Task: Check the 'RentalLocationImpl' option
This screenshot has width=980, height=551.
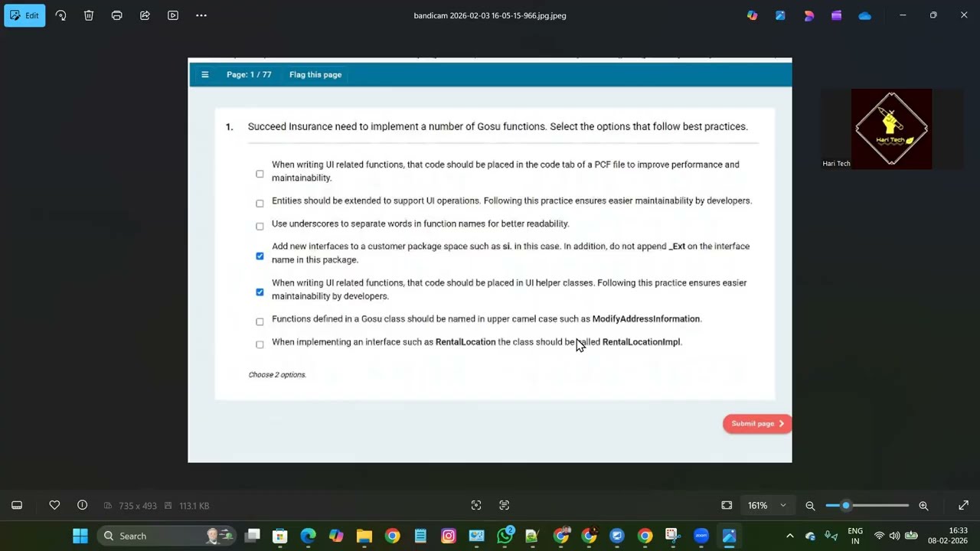Action: [x=260, y=344]
